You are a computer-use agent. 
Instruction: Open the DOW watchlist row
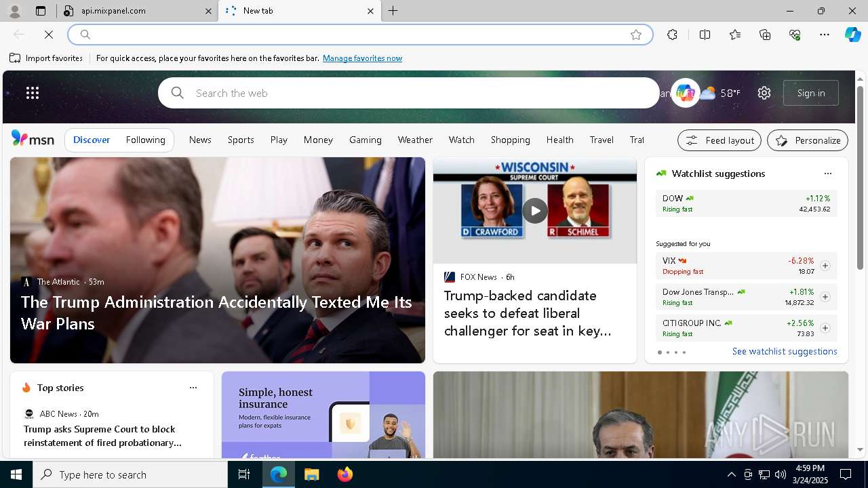tap(746, 203)
